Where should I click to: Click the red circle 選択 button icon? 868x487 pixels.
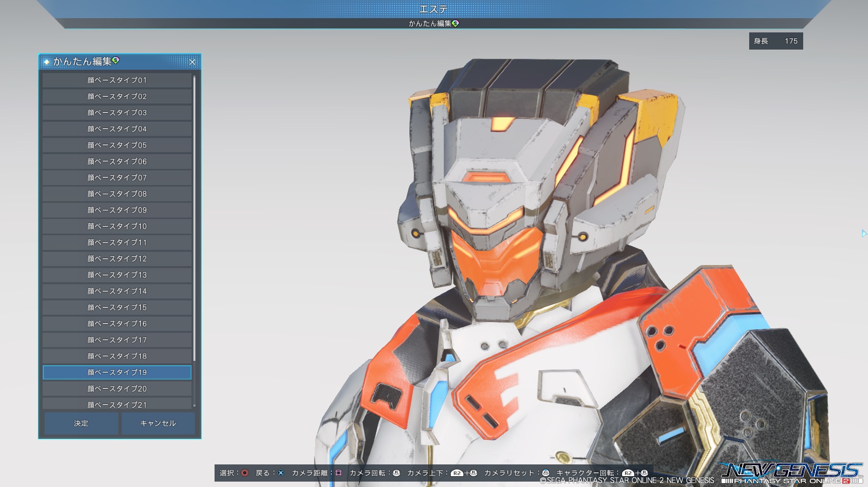[244, 473]
